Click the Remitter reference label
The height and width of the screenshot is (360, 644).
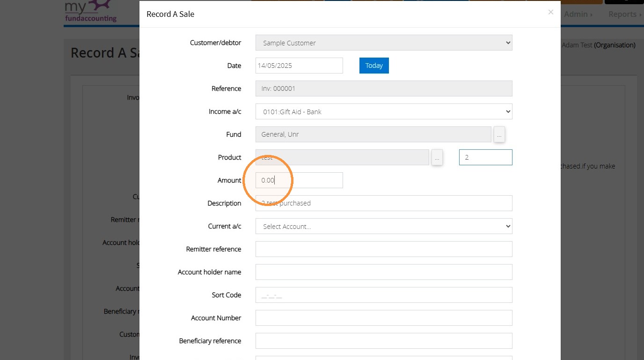pyautogui.click(x=214, y=249)
